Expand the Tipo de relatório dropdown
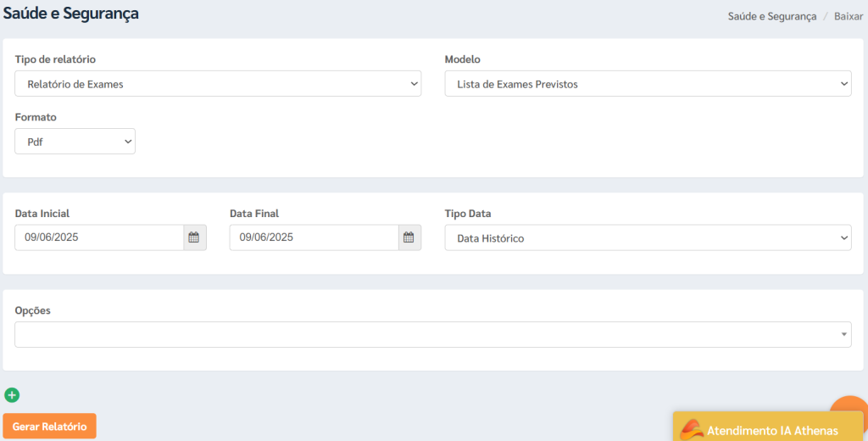 [x=218, y=84]
